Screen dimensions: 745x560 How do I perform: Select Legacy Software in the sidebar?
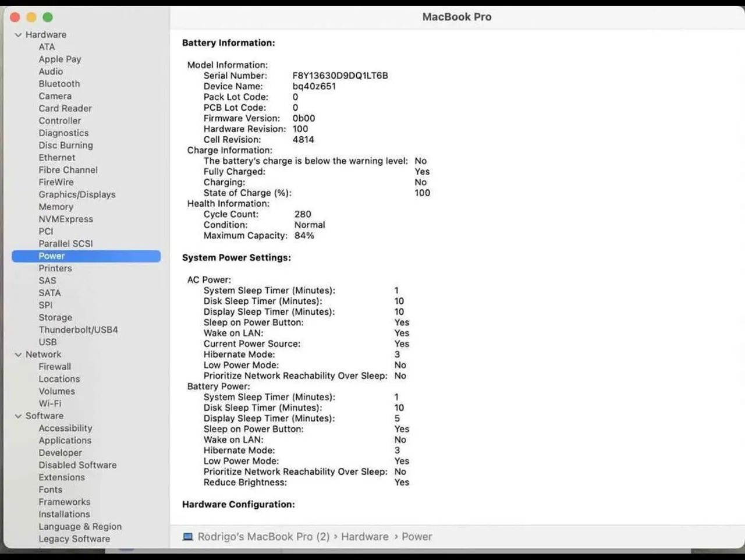click(74, 539)
